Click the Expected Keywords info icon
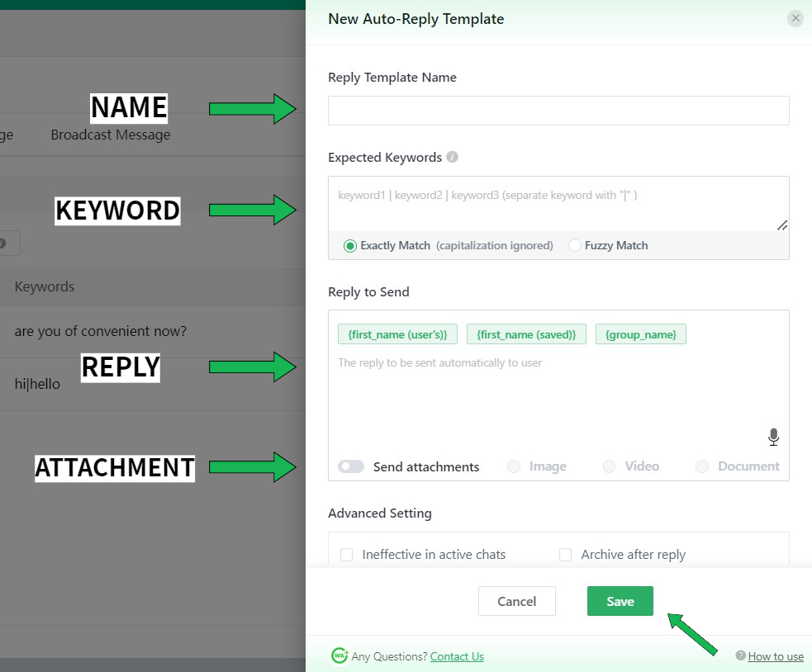The height and width of the screenshot is (672, 812). point(452,157)
